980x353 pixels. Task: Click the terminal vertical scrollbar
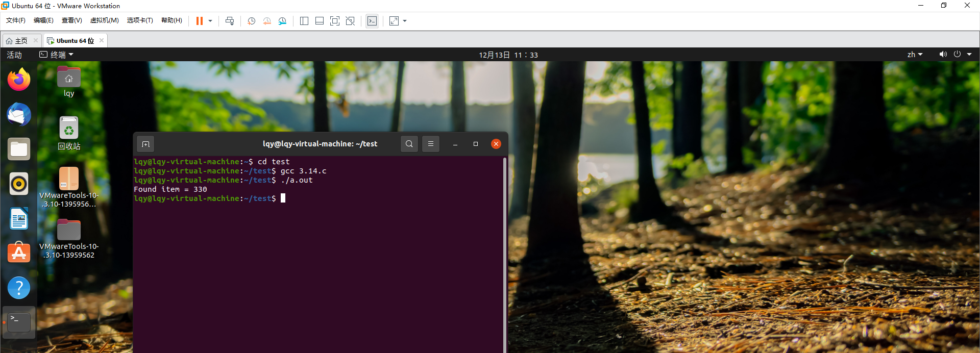505,254
